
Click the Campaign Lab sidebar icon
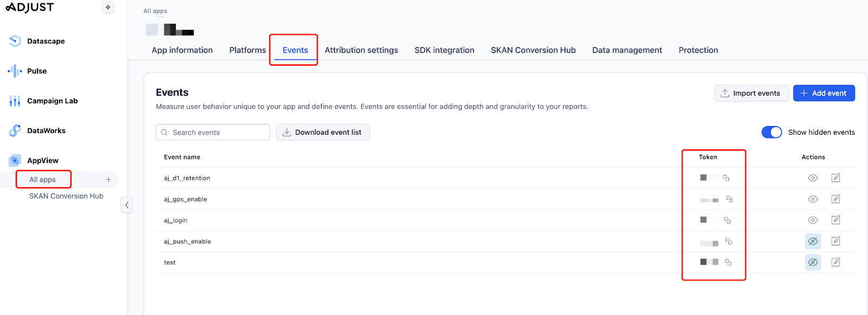[x=15, y=100]
